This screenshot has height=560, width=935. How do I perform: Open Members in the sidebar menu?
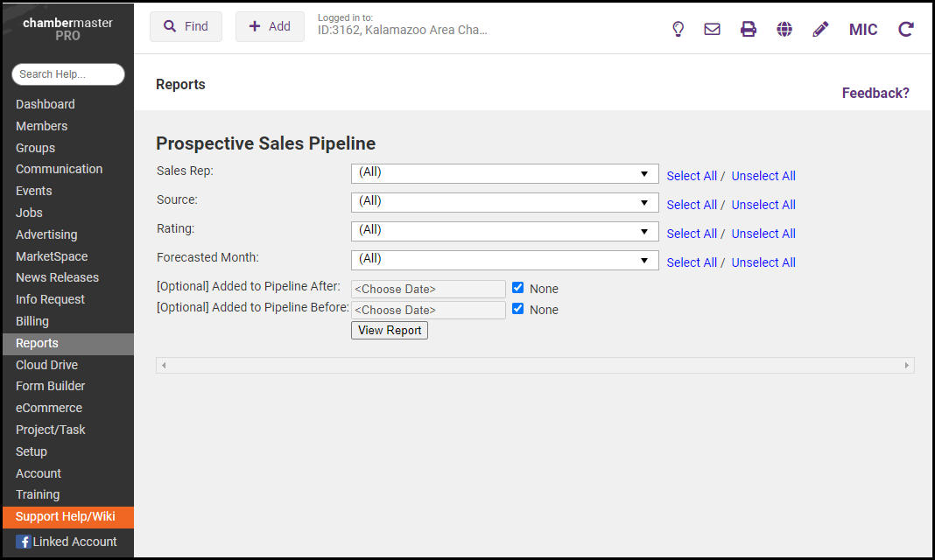(41, 126)
